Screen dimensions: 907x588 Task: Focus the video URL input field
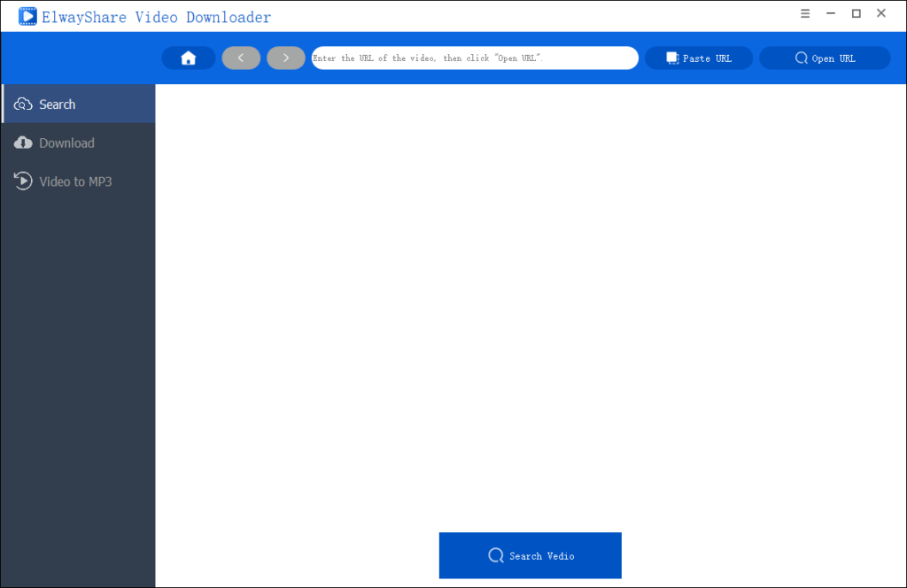coord(474,58)
